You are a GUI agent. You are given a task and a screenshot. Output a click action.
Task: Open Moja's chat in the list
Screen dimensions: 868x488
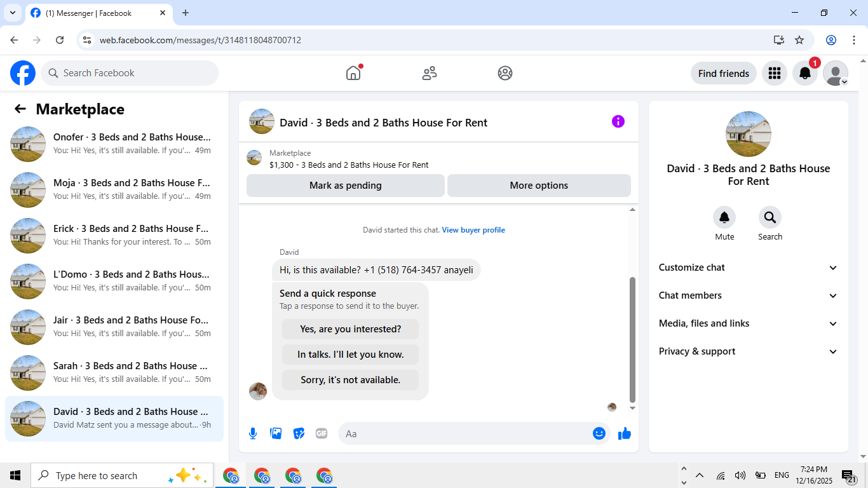114,190
